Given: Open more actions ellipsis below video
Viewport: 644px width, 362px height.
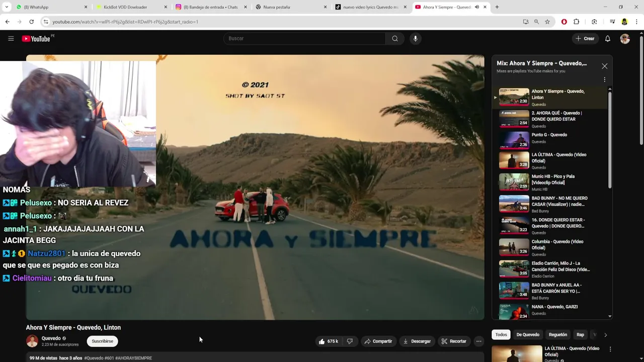Looking at the screenshot, I should tap(478, 341).
